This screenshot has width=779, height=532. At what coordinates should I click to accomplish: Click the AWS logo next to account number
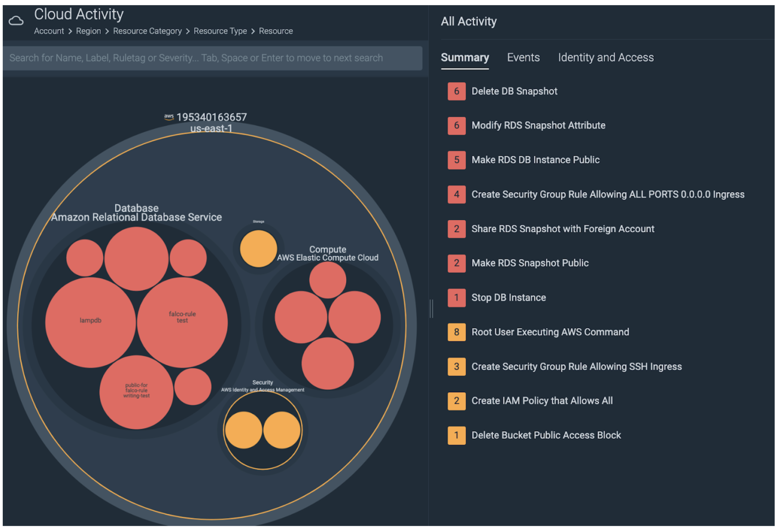169,117
